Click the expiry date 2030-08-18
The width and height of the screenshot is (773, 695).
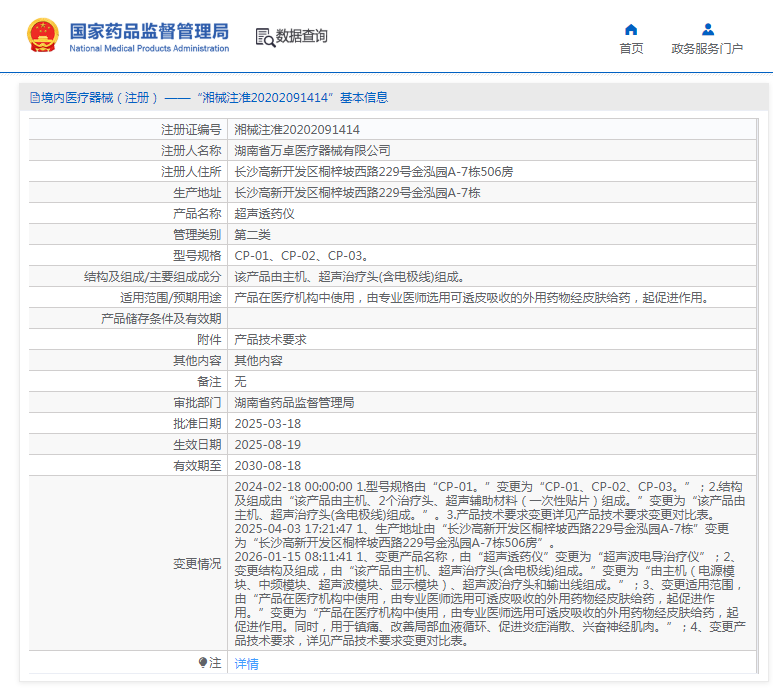coord(267,466)
